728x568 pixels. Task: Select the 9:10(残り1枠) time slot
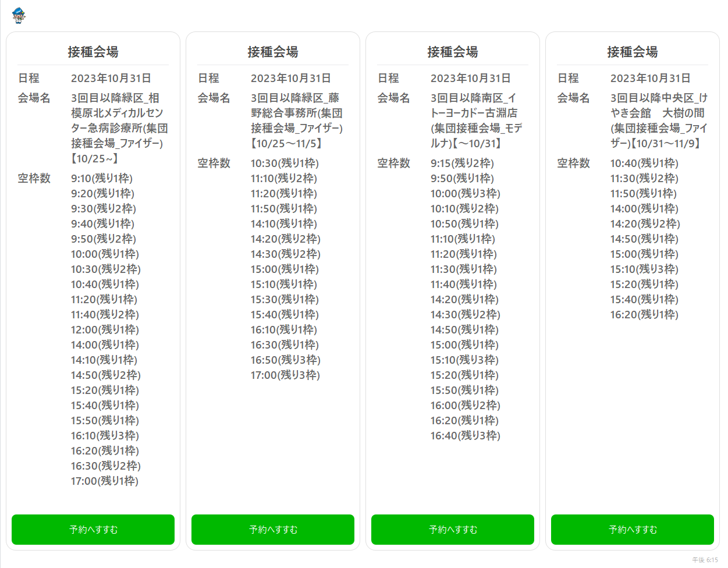(102, 179)
